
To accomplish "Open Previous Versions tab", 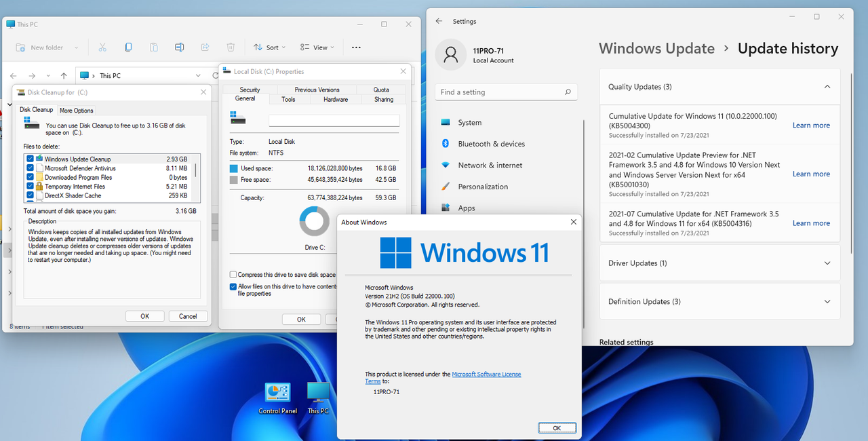I will (x=317, y=90).
